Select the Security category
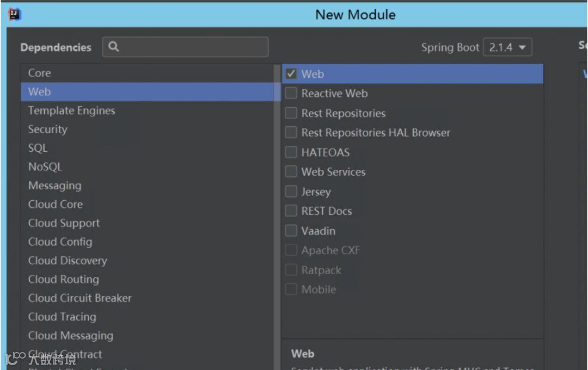588x370 pixels. click(x=148, y=129)
